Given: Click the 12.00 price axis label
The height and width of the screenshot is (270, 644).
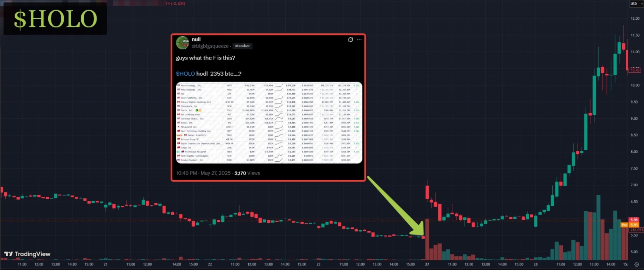Looking at the screenshot, I should click(x=635, y=19).
